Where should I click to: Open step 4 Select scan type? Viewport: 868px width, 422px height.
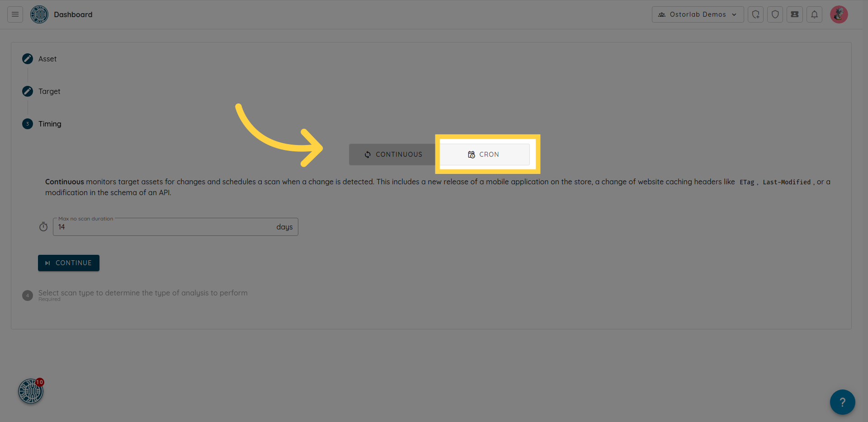coord(143,293)
